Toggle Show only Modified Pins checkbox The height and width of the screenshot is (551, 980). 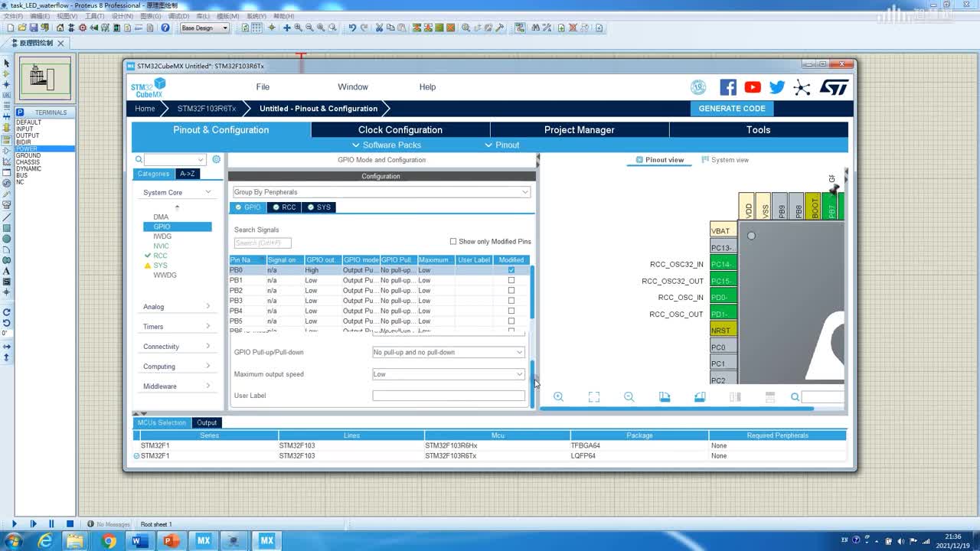(x=453, y=241)
